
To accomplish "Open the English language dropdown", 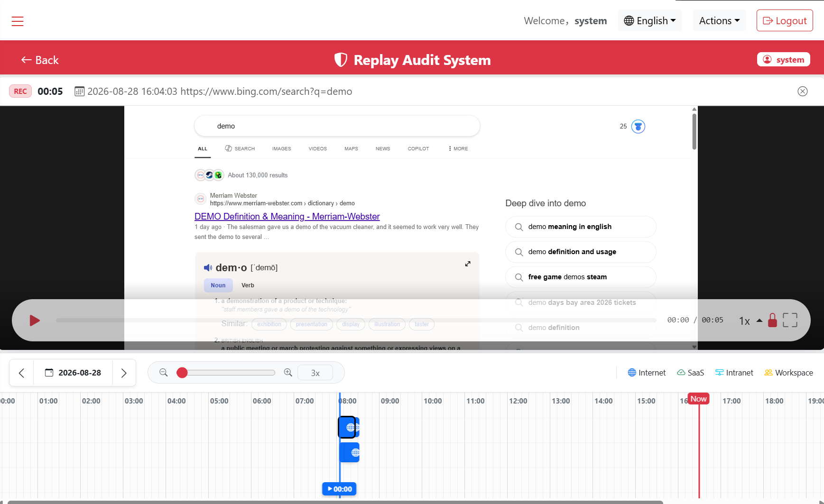I will [x=650, y=21].
